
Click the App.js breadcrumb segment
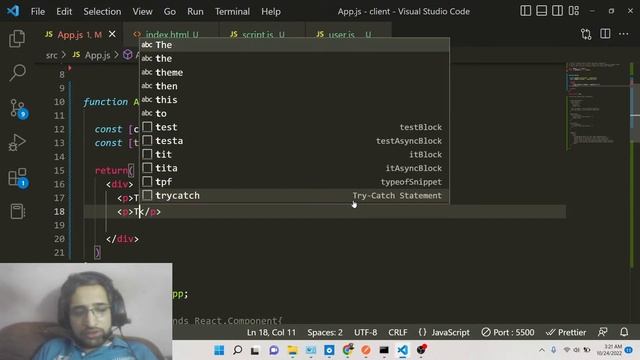click(98, 55)
